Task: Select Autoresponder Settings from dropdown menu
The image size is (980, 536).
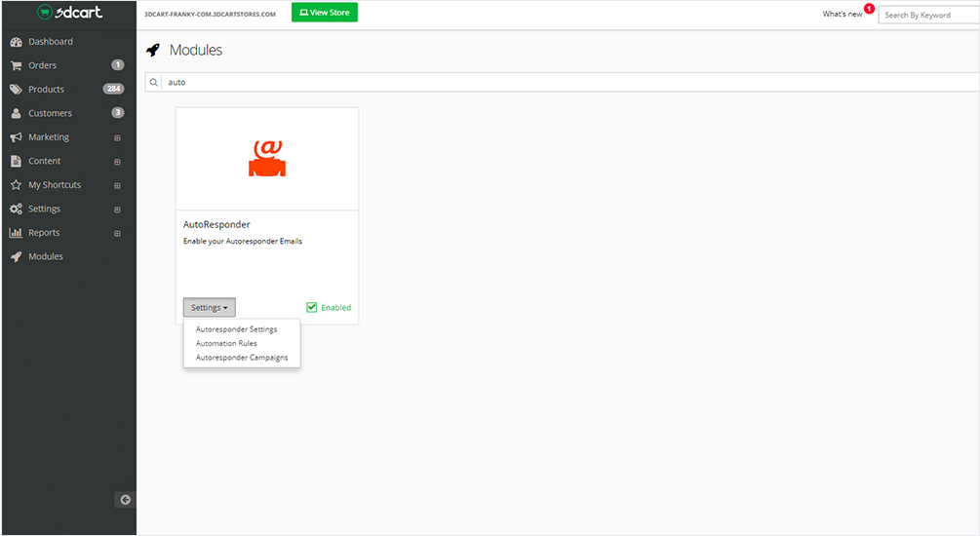Action: (x=236, y=329)
